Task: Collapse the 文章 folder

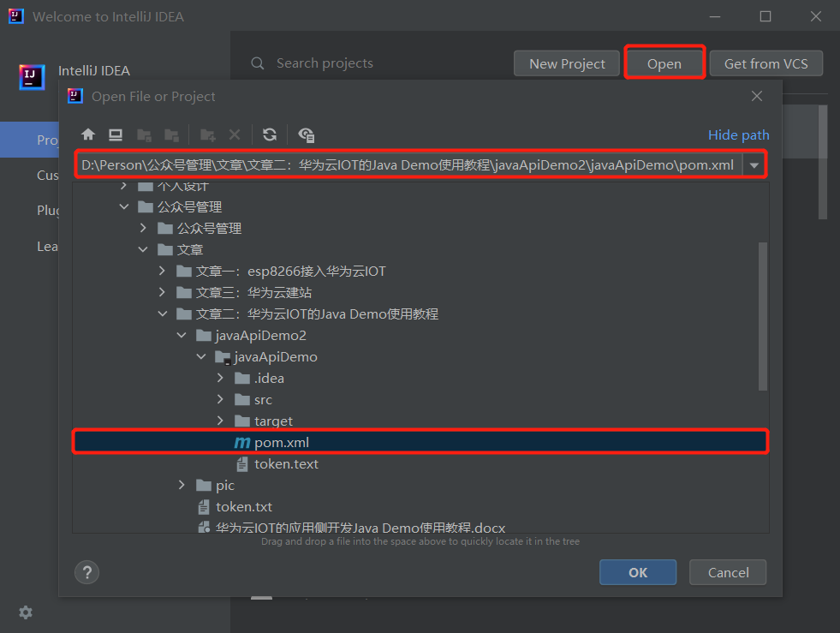Action: pyautogui.click(x=143, y=249)
